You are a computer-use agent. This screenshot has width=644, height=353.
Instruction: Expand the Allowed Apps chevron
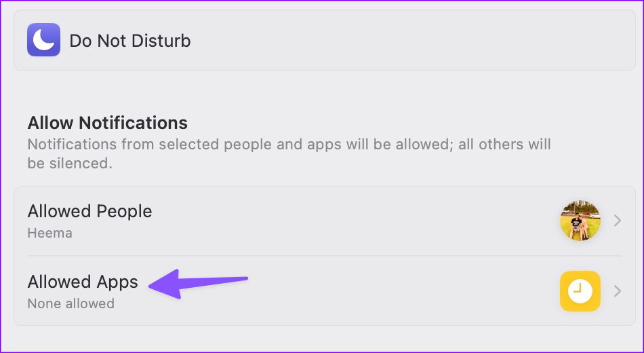[617, 291]
